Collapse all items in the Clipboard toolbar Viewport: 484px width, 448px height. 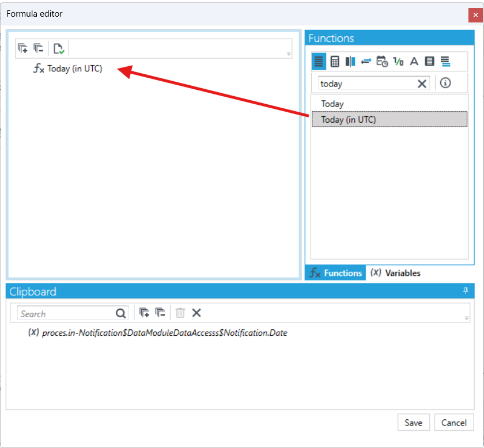[160, 313]
